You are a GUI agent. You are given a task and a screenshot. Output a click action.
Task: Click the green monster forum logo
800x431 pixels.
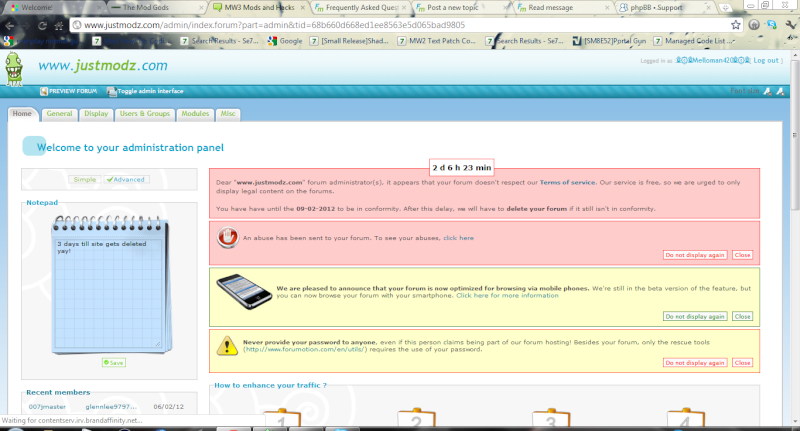pos(14,68)
